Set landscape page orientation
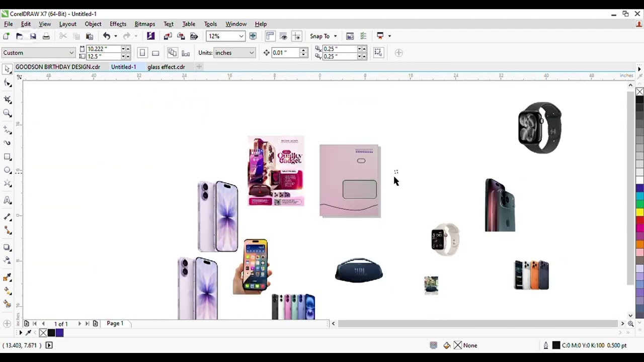The width and height of the screenshot is (644, 362). click(x=155, y=53)
